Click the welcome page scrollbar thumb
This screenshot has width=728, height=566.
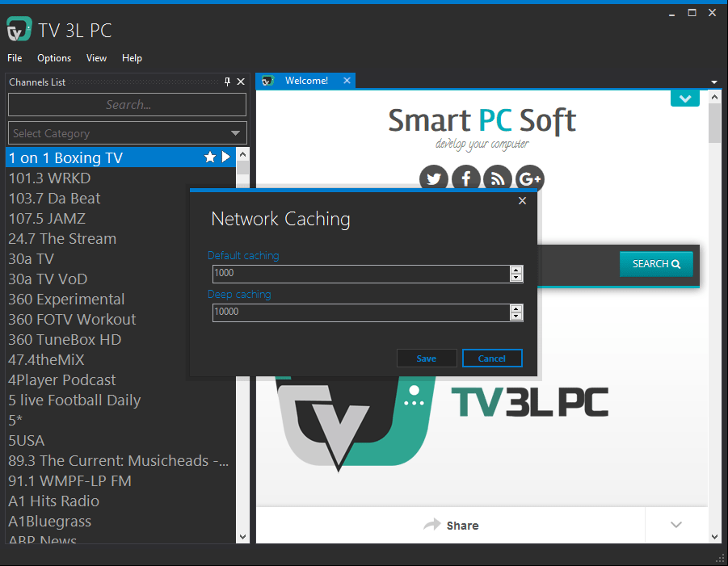point(714,123)
